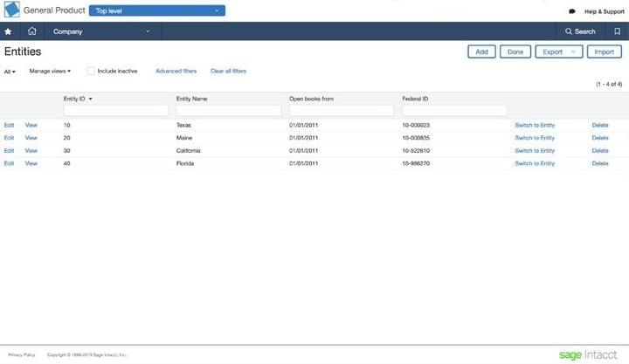Click the Add button
This screenshot has width=629, height=364.
480,52
